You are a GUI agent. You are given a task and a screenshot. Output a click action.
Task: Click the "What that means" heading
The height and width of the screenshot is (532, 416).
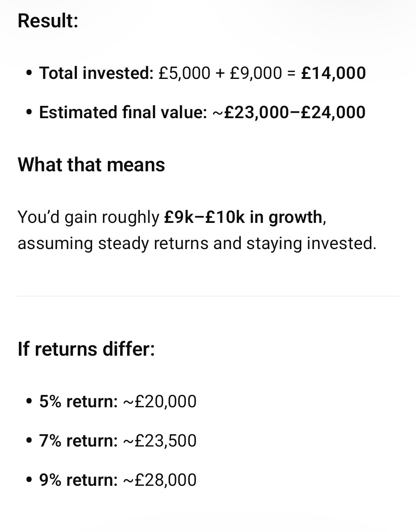click(x=91, y=165)
